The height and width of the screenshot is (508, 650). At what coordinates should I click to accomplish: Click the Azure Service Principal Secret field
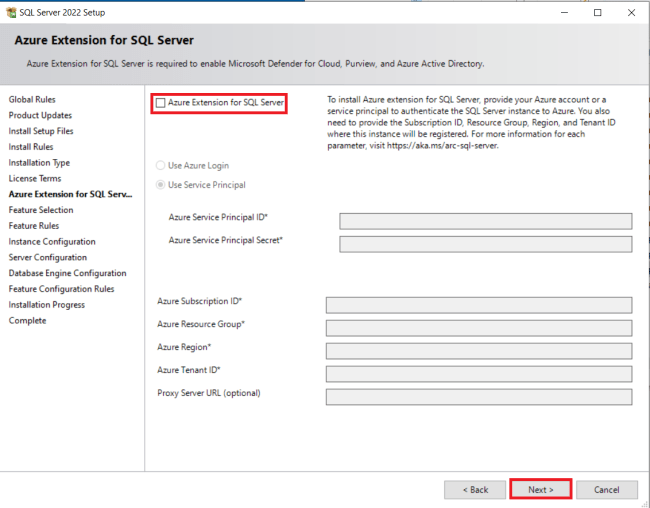pos(485,244)
